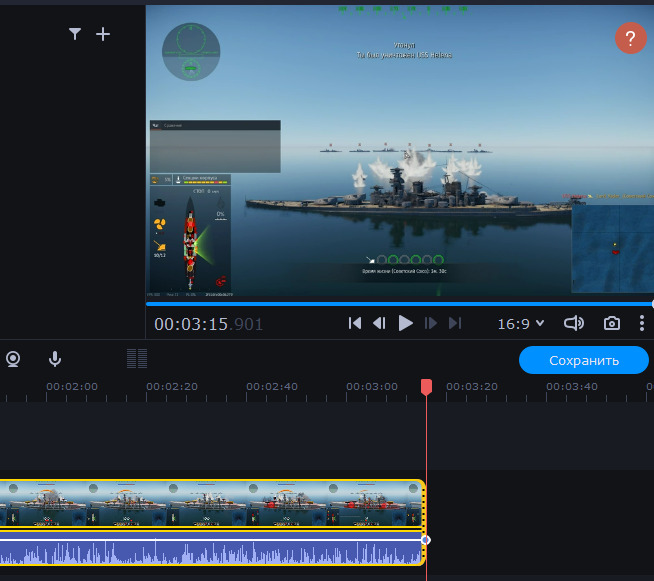Viewport: 654px width, 581px height.
Task: Mute the preview volume speaker
Action: click(574, 323)
